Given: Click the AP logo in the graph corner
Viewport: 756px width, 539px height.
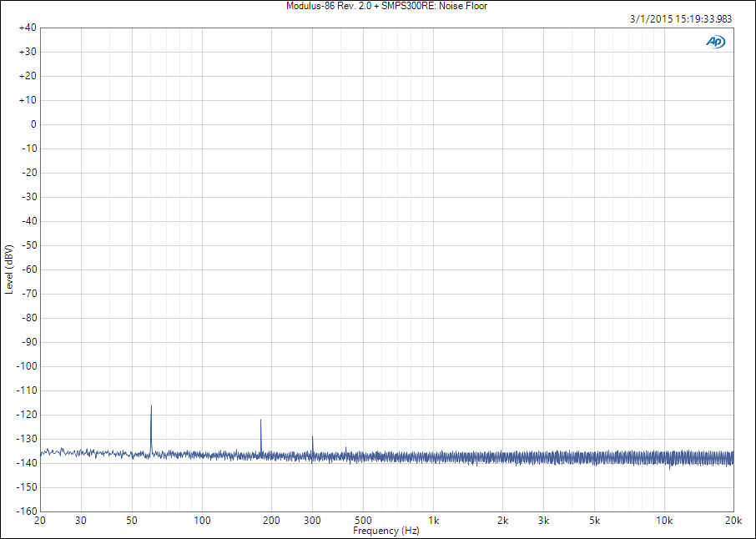Looking at the screenshot, I should click(715, 42).
